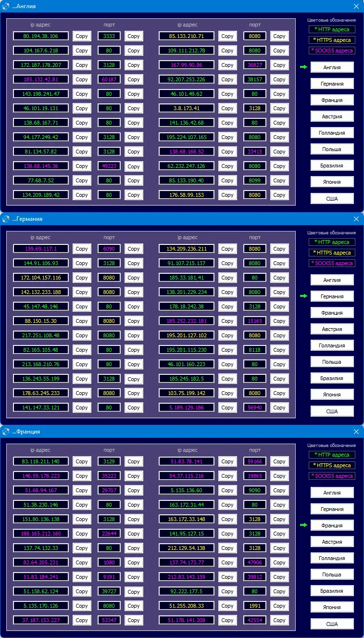Screen dimensions: 364x638
Task: Open Бразилия list in the Англия window
Action: tap(332, 166)
